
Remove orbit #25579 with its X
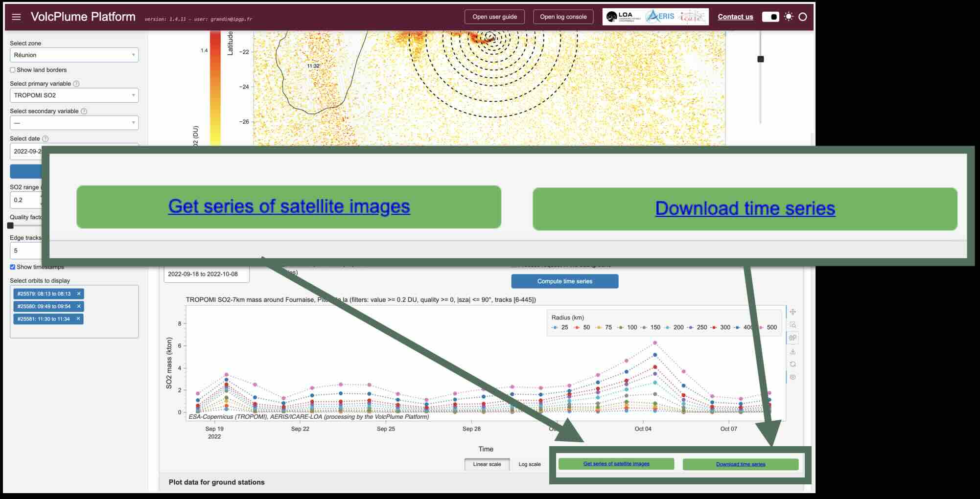(78, 294)
